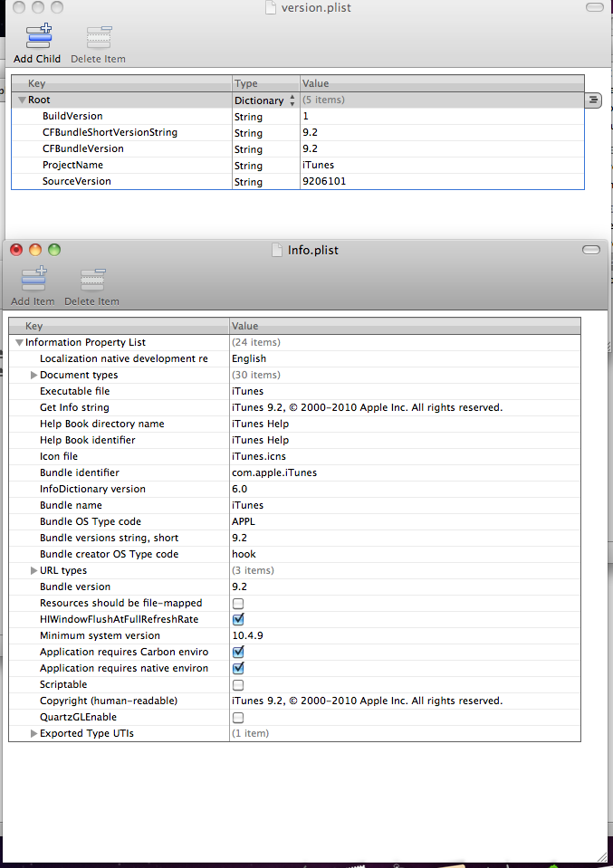The width and height of the screenshot is (613, 868).
Task: Minimize Info.plist with yellow button
Action: click(x=35, y=250)
